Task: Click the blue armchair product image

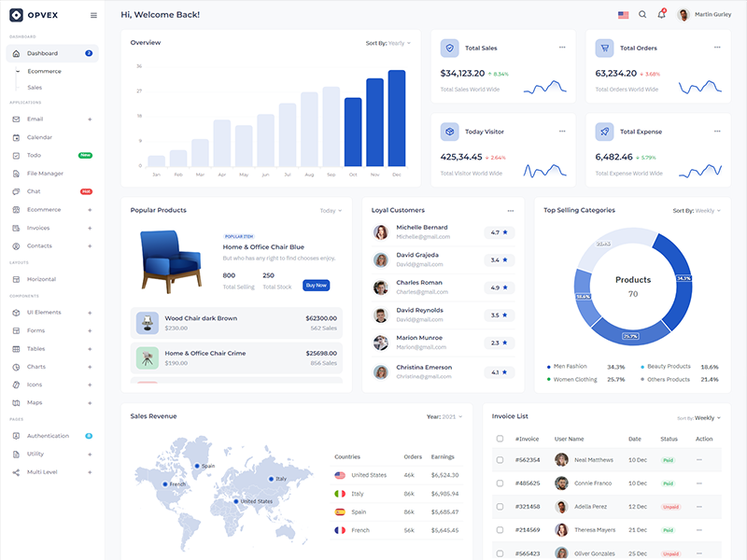Action: tap(170, 259)
